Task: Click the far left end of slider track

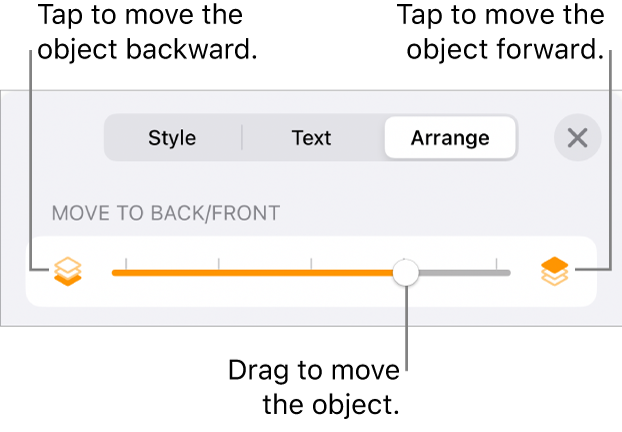Action: click(x=115, y=272)
